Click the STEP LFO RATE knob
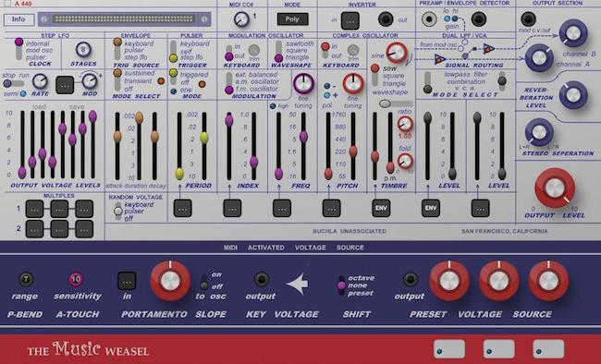The height and width of the screenshot is (364, 601). 40,81
